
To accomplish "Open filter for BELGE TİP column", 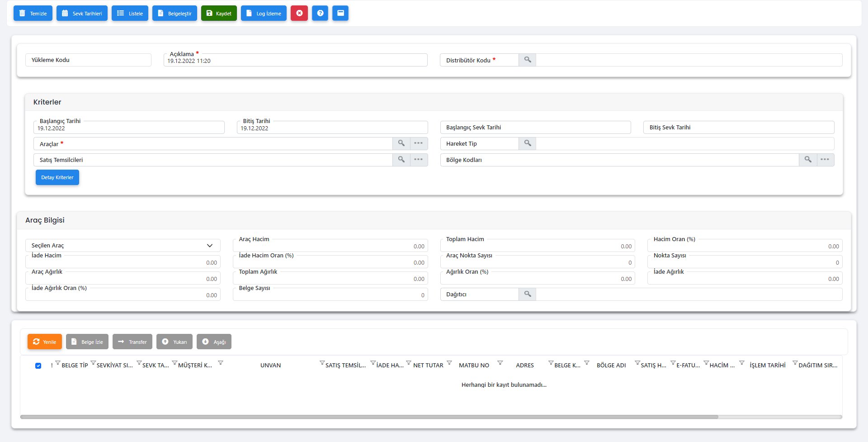I will coord(93,363).
